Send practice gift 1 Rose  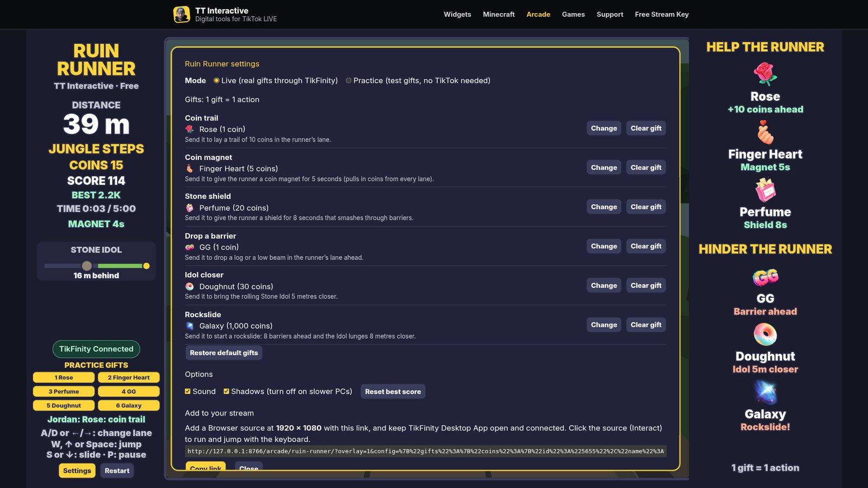point(63,377)
